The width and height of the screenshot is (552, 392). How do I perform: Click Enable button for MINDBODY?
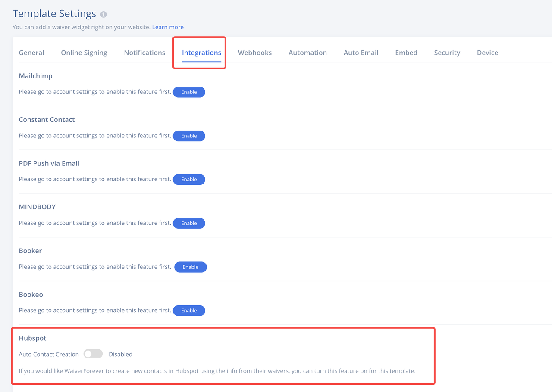[189, 223]
